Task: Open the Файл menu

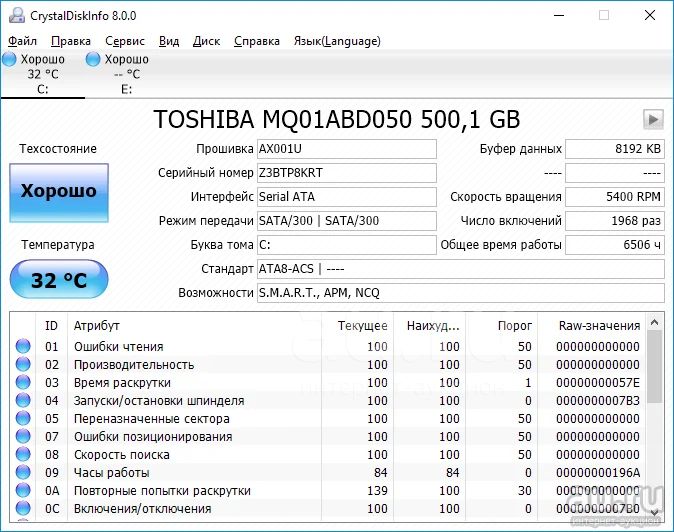Action: pos(22,41)
